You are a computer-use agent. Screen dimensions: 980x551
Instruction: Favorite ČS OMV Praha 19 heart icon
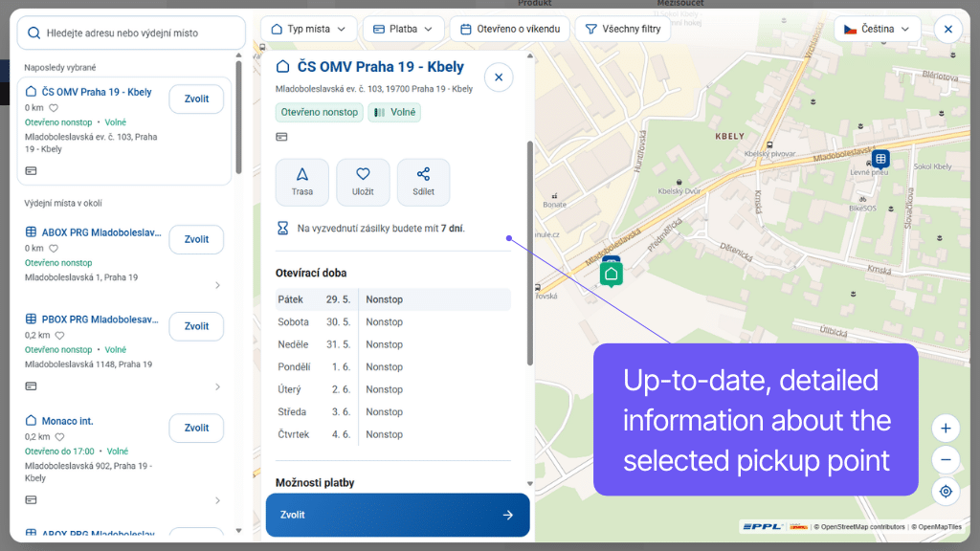coord(54,107)
